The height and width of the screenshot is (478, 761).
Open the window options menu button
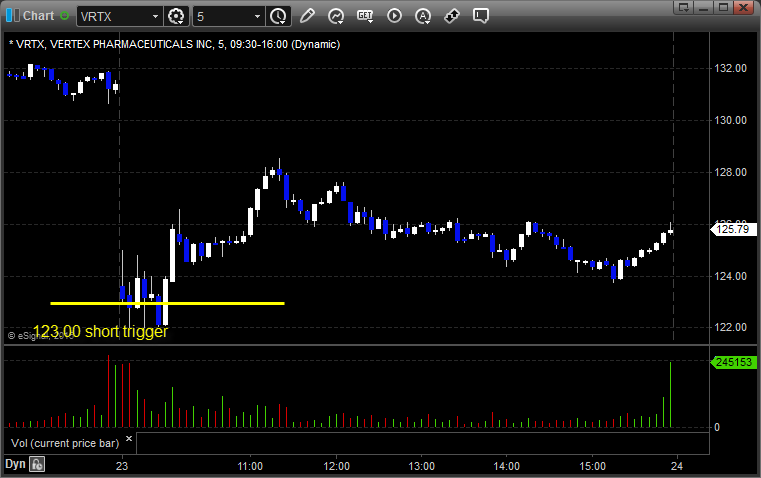(684, 7)
